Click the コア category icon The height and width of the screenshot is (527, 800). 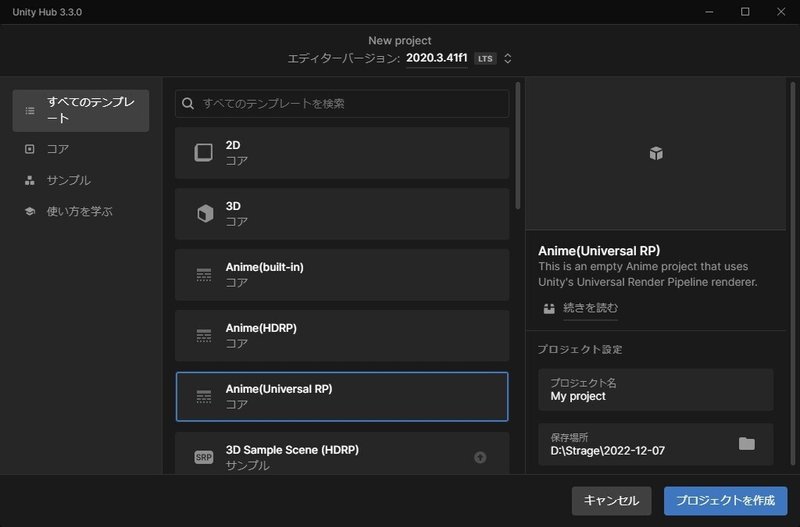click(30, 149)
